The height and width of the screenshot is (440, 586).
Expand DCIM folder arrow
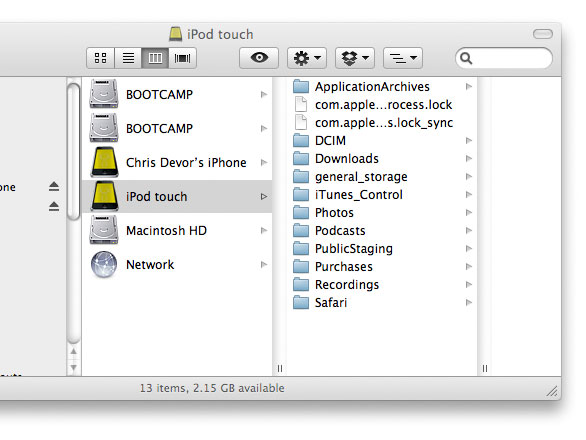coord(469,141)
